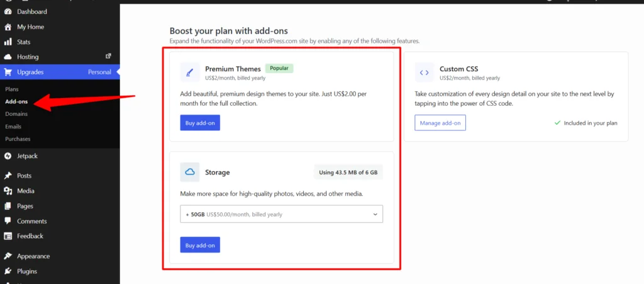This screenshot has width=644, height=284.
Task: Go to My Home in sidebar
Action: tap(60, 26)
